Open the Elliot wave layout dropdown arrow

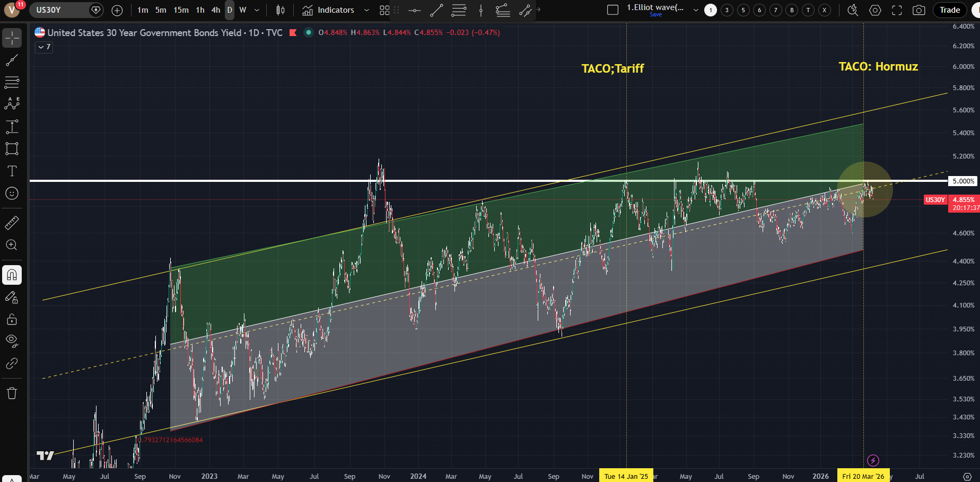pyautogui.click(x=696, y=10)
